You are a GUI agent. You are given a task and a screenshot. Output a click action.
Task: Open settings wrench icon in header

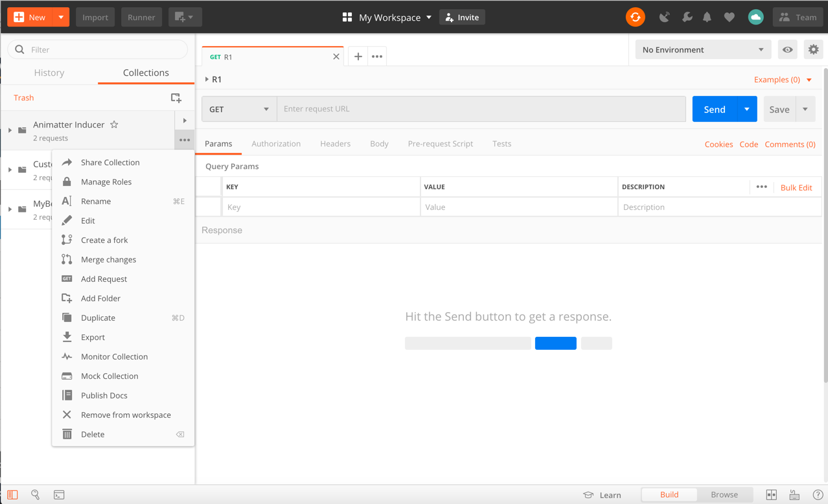point(687,17)
